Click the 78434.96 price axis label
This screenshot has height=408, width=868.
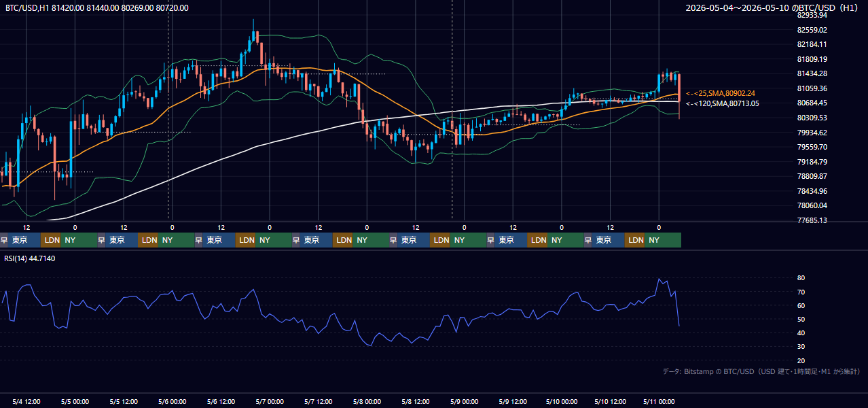pos(812,191)
